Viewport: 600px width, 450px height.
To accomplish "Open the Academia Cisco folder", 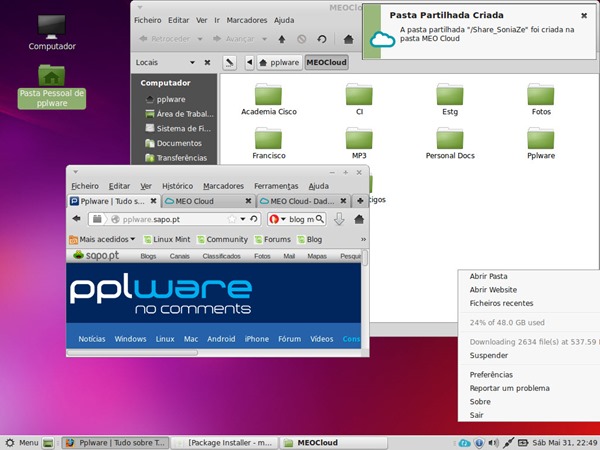I will click(x=269, y=99).
